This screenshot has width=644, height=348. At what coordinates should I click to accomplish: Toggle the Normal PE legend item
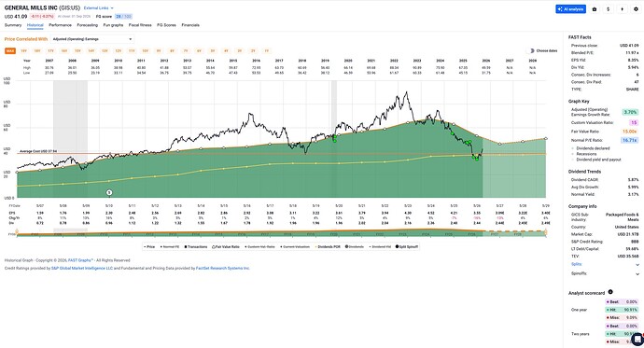point(170,247)
